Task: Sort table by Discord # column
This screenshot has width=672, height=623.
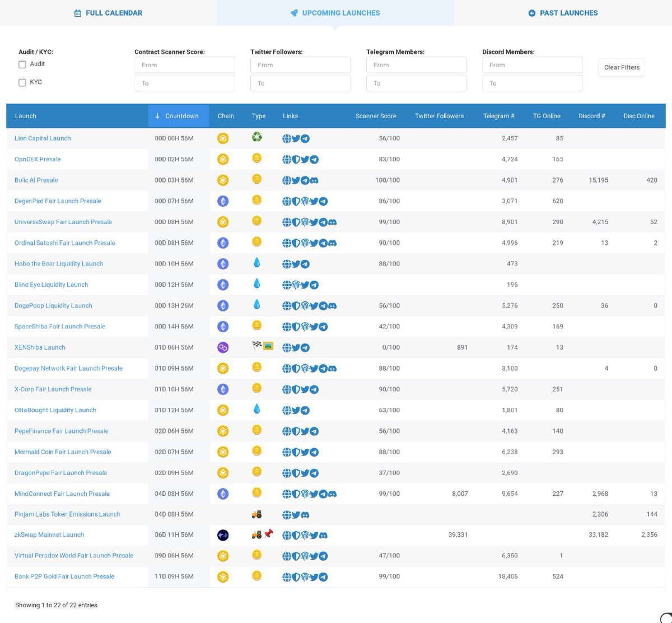Action: tap(592, 116)
